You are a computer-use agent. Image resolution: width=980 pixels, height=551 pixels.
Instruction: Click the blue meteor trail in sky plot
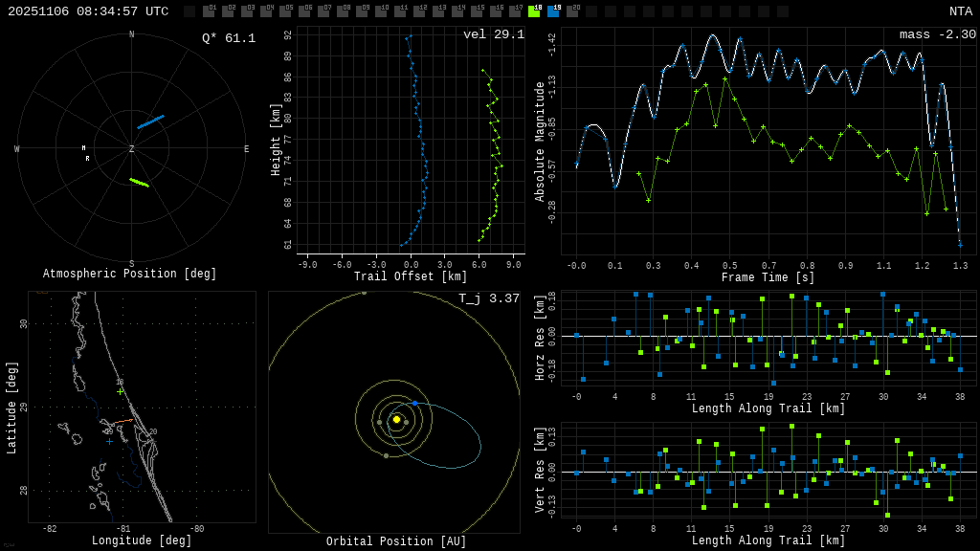point(150,121)
